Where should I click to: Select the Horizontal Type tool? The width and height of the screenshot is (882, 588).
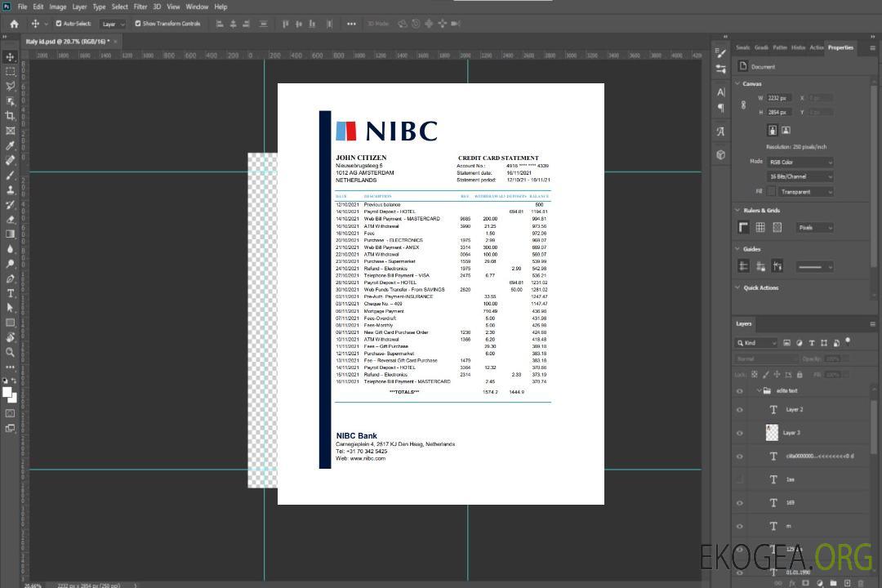click(x=10, y=293)
